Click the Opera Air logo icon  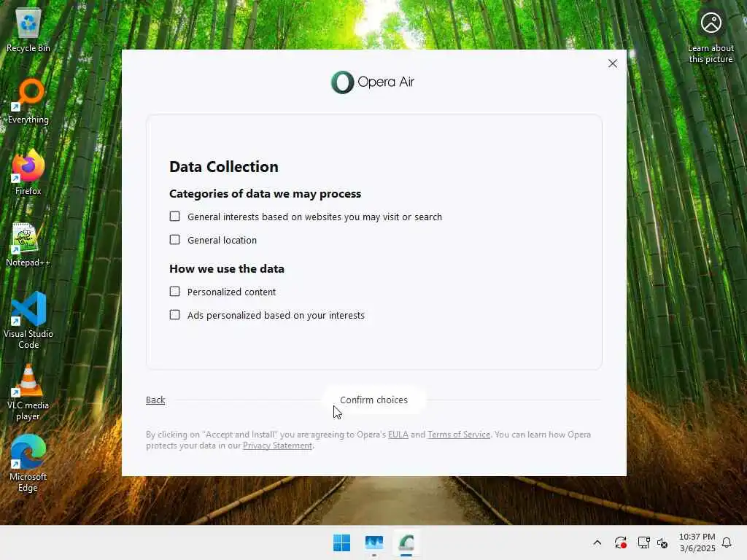coord(343,82)
